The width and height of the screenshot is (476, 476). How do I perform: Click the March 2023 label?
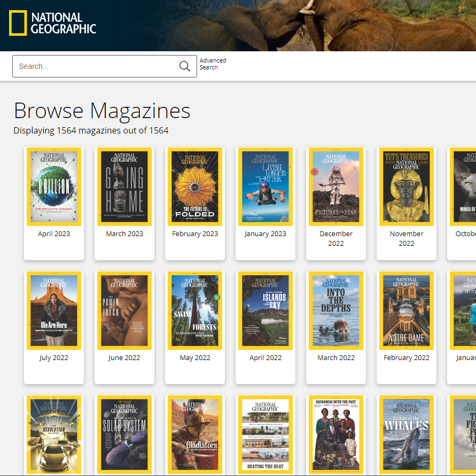[x=124, y=234]
